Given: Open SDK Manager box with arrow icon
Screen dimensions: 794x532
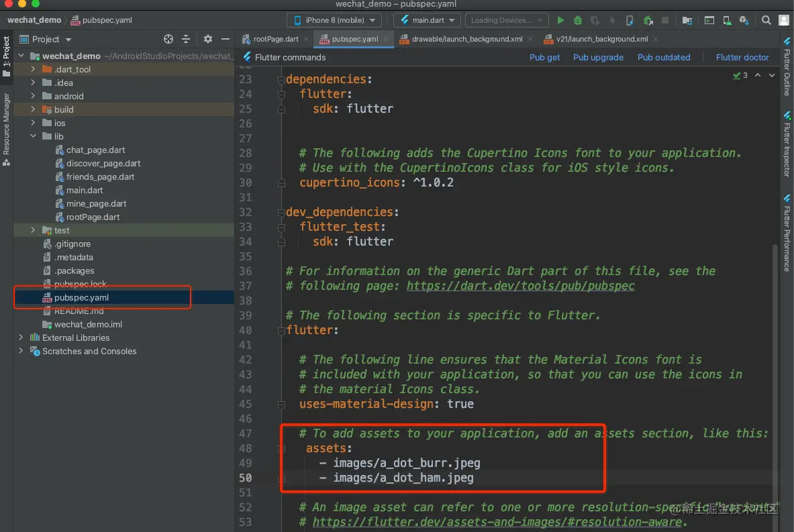Looking at the screenshot, I should click(x=744, y=20).
